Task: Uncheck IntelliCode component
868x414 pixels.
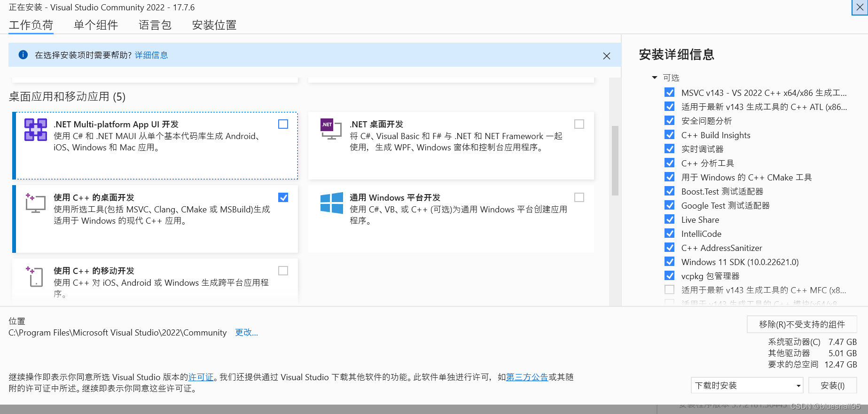Action: coord(670,233)
